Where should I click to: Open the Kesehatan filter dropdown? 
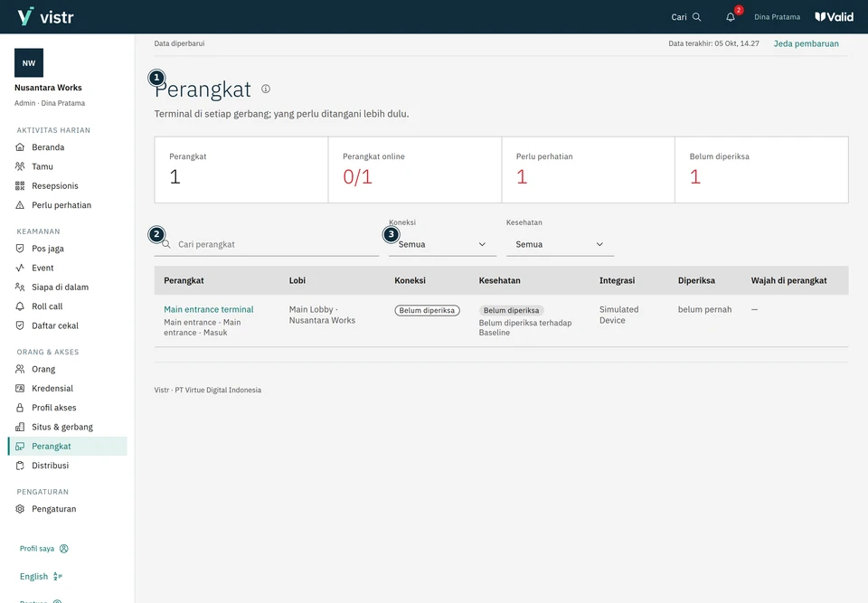point(560,244)
